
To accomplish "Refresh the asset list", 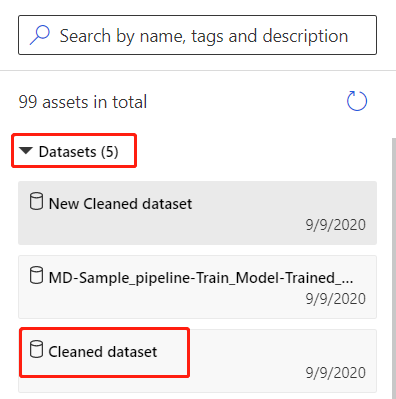I will pos(357,101).
